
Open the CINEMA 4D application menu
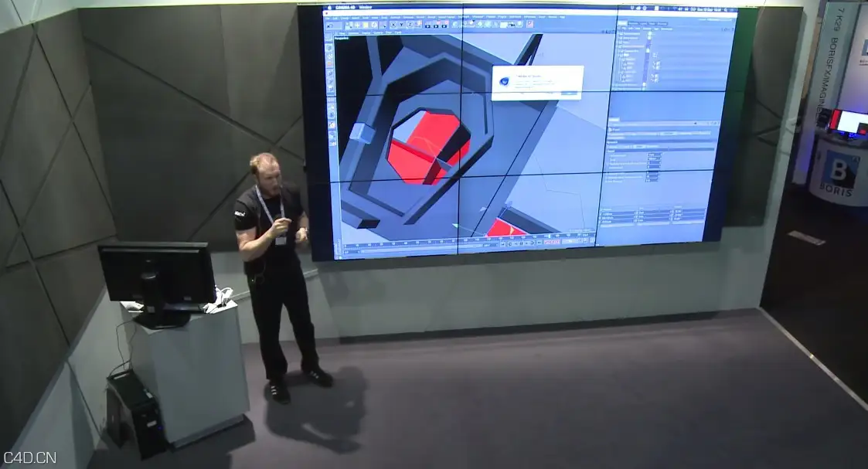point(345,7)
